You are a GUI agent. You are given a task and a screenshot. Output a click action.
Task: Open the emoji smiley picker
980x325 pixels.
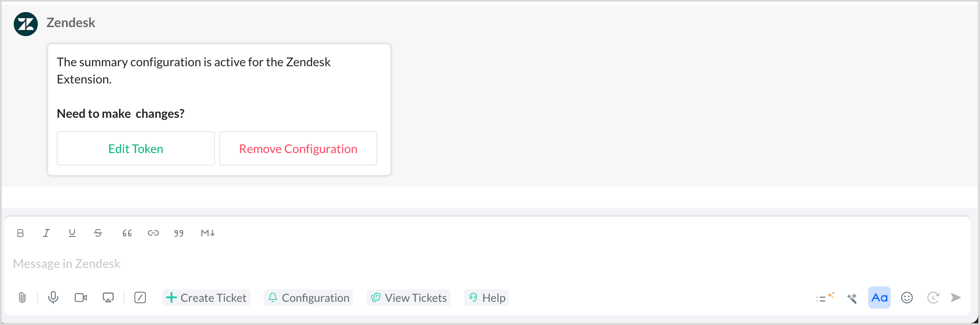pyautogui.click(x=907, y=297)
